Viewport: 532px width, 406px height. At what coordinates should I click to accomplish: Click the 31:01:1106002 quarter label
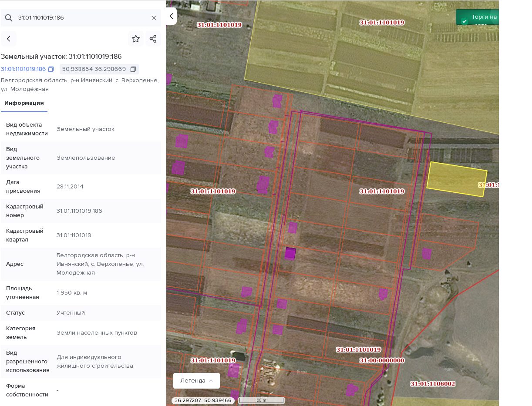click(433, 384)
